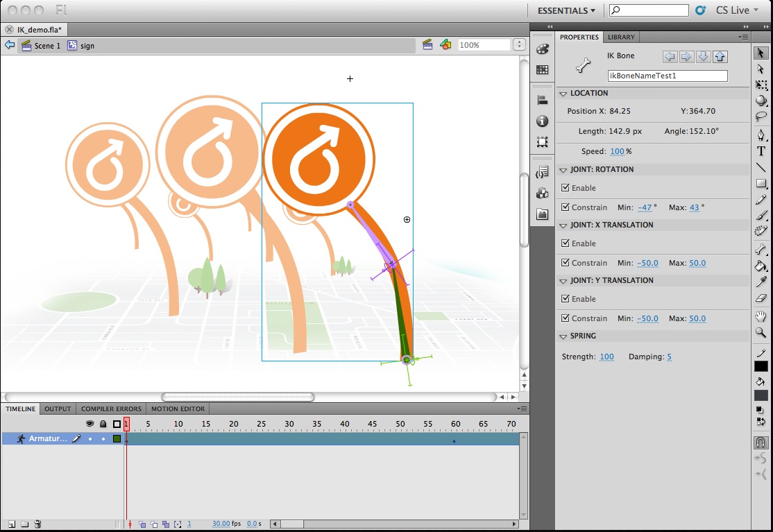The height and width of the screenshot is (532, 773).
Task: Select the Text tool
Action: click(761, 151)
